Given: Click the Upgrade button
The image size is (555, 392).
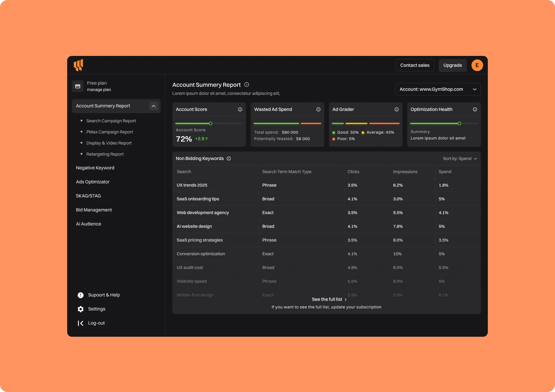Looking at the screenshot, I should (x=453, y=65).
